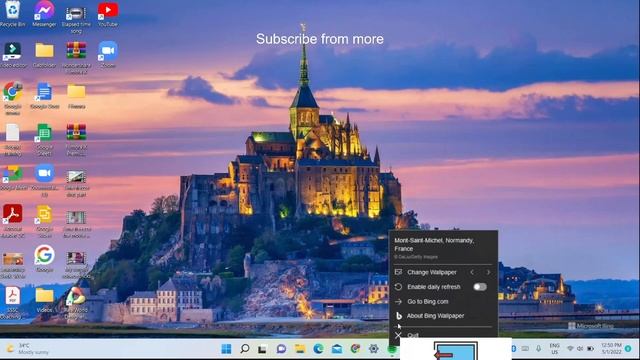Open File Explorer from the taskbar

300,349
